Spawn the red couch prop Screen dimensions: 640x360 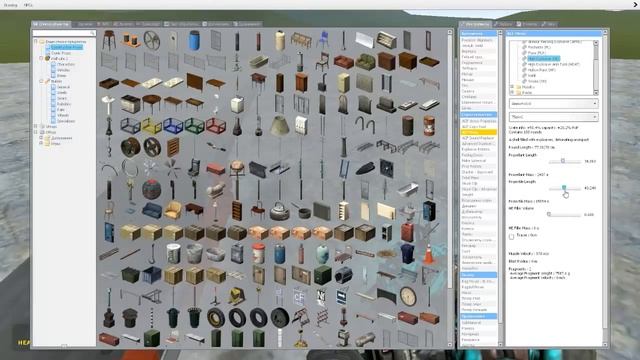click(x=344, y=62)
